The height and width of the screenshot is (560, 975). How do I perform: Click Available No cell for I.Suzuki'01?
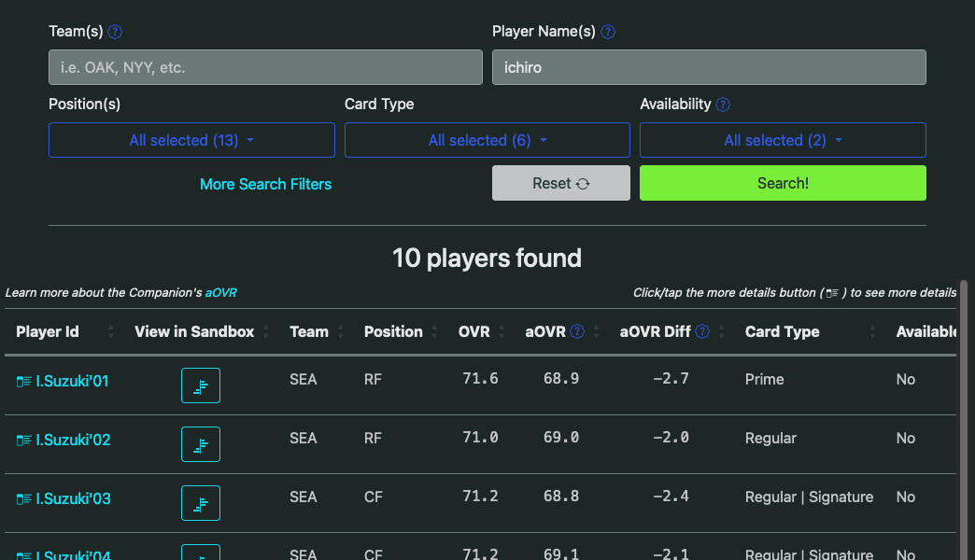(905, 379)
